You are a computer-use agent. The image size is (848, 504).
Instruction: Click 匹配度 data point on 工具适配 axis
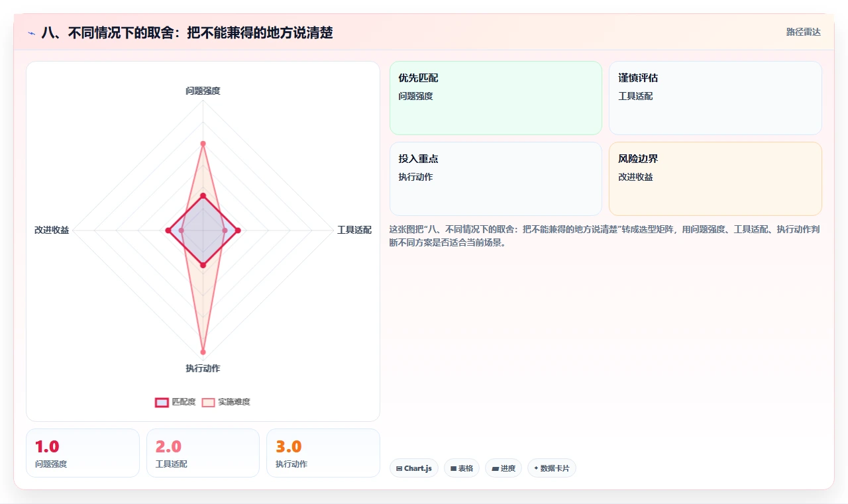click(238, 230)
